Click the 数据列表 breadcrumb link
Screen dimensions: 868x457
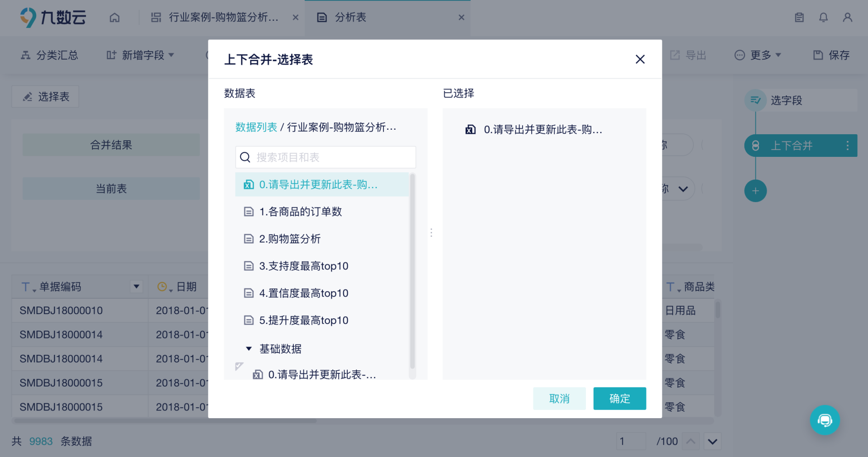(256, 127)
